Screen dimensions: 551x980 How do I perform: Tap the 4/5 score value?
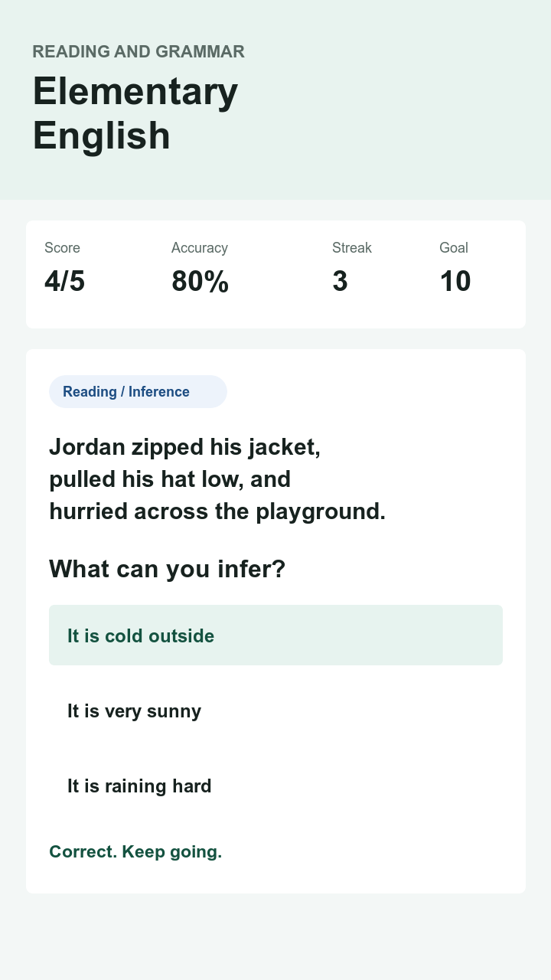pos(64,281)
